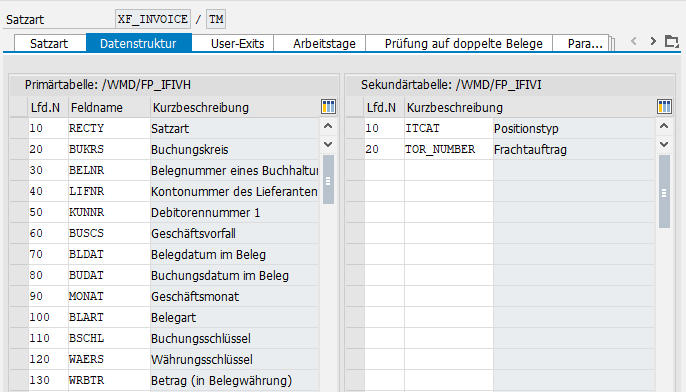686x392 pixels.
Task: Click sequence number 130 cell
Action: pyautogui.click(x=48, y=380)
